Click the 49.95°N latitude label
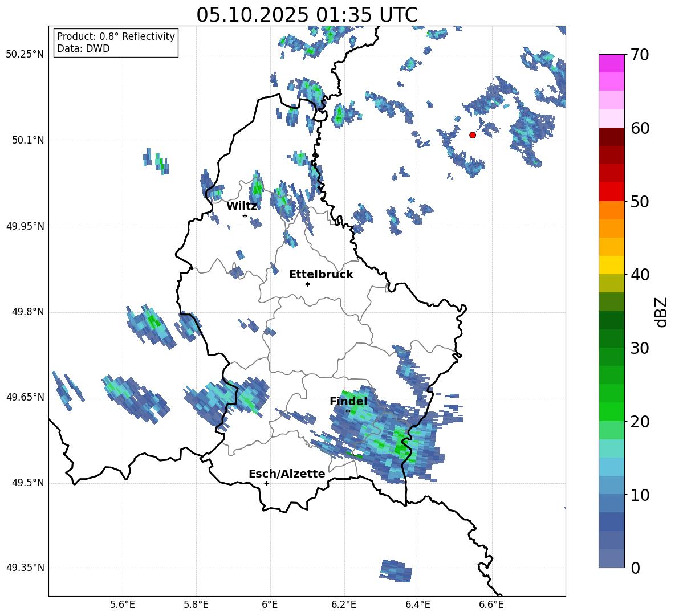This screenshot has width=675, height=616. [25, 226]
